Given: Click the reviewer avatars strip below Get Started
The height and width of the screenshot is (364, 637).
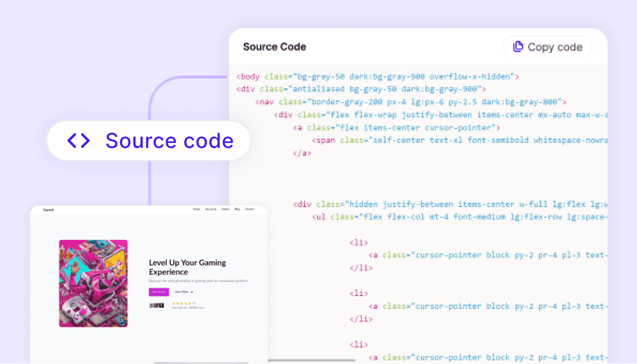Looking at the screenshot, I should coord(157,305).
